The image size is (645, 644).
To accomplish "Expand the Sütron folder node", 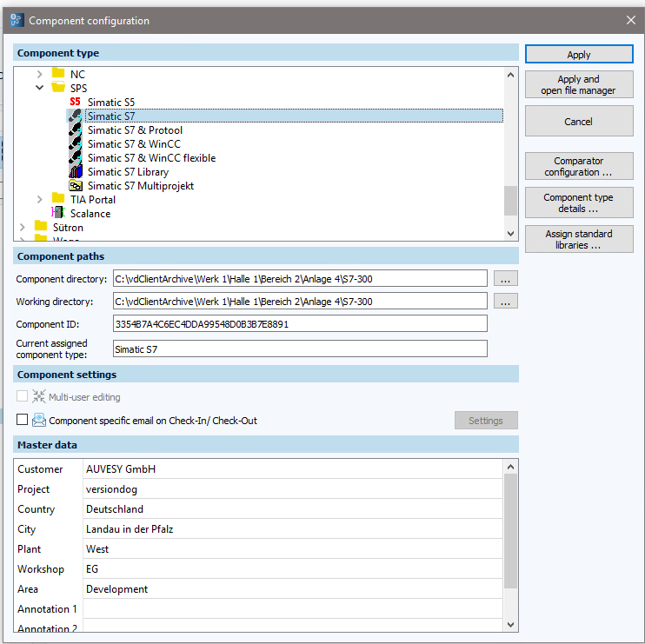I will coord(23,228).
